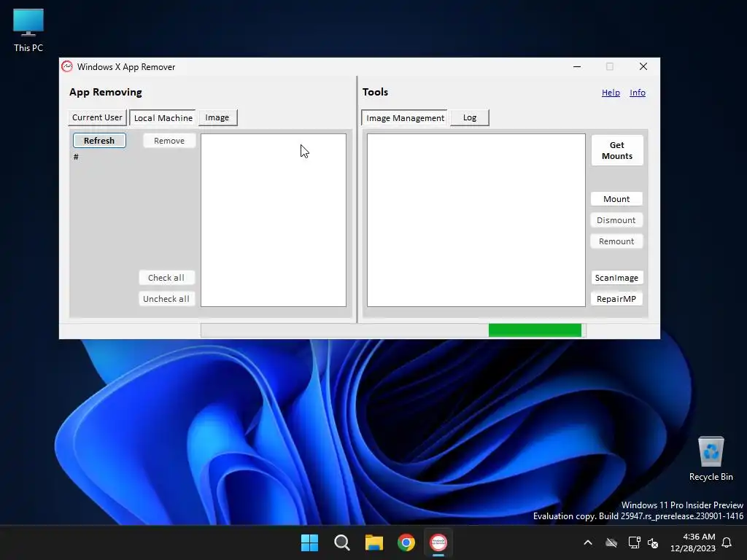Screen dimensions: 747x560
Task: Click the ScanImage button
Action: click(616, 278)
